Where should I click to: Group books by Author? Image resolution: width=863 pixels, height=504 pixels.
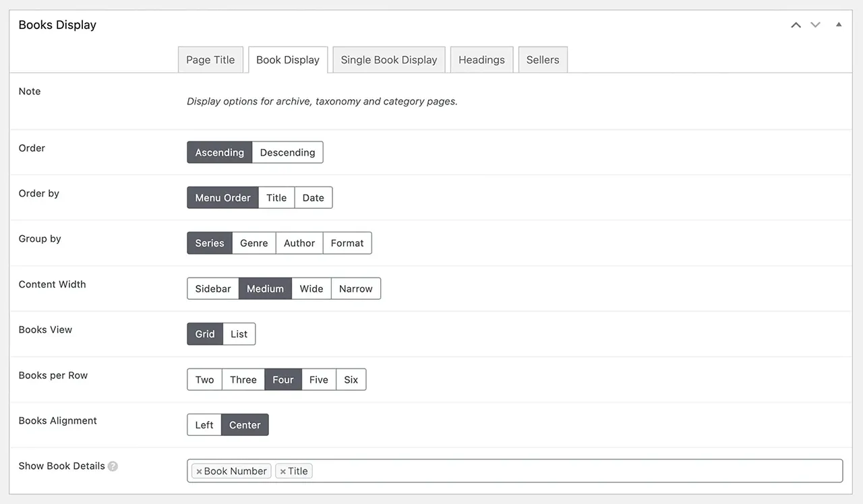(x=299, y=243)
